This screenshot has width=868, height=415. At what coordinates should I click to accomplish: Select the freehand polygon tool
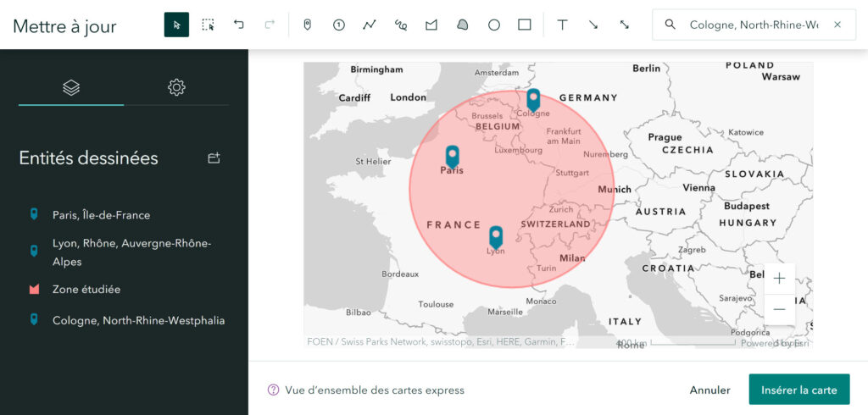pos(463,25)
